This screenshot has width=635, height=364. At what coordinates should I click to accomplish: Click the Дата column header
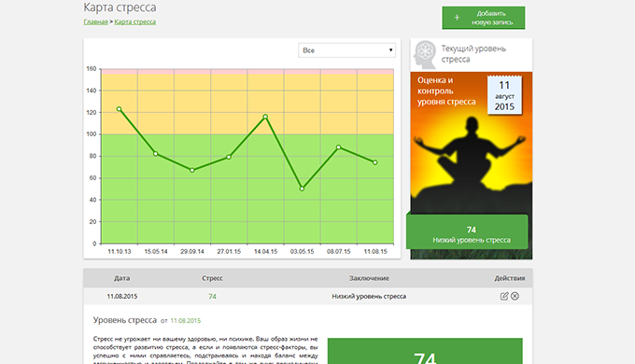122,278
